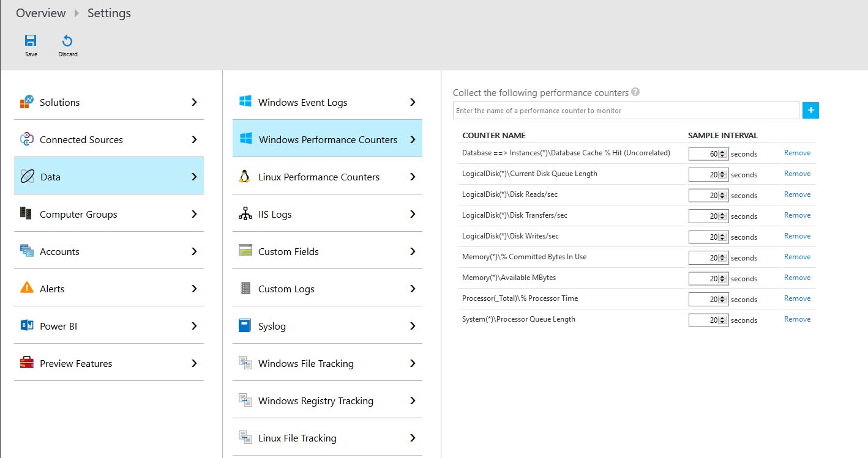
Task: Remove the Memory Available MBytes counter
Action: click(797, 278)
